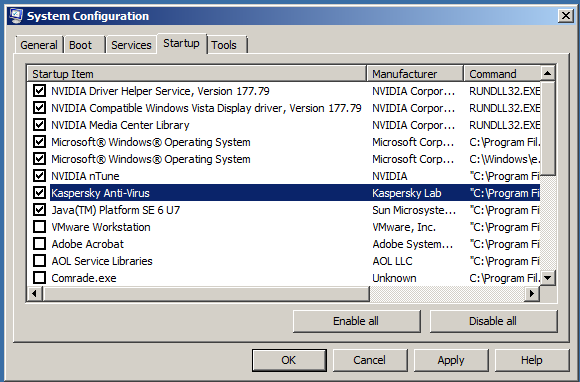The width and height of the screenshot is (580, 382).
Task: Click the horizontal scrollbar right arrow
Action: (532, 294)
